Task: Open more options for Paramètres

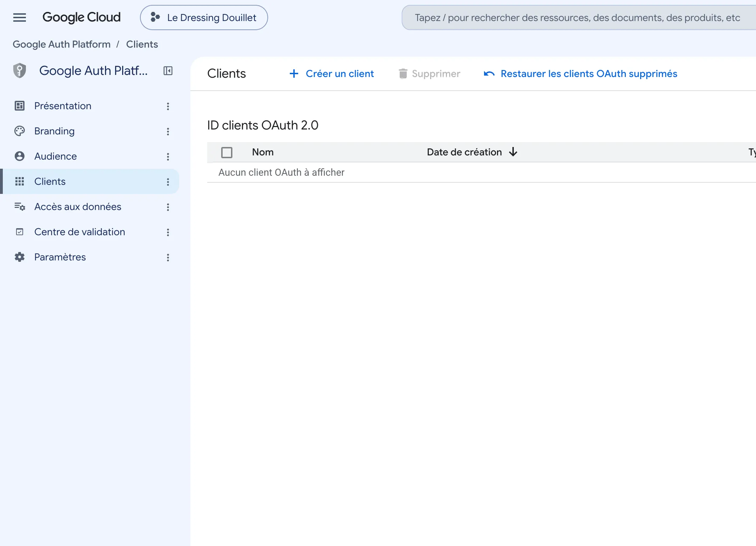Action: point(168,258)
